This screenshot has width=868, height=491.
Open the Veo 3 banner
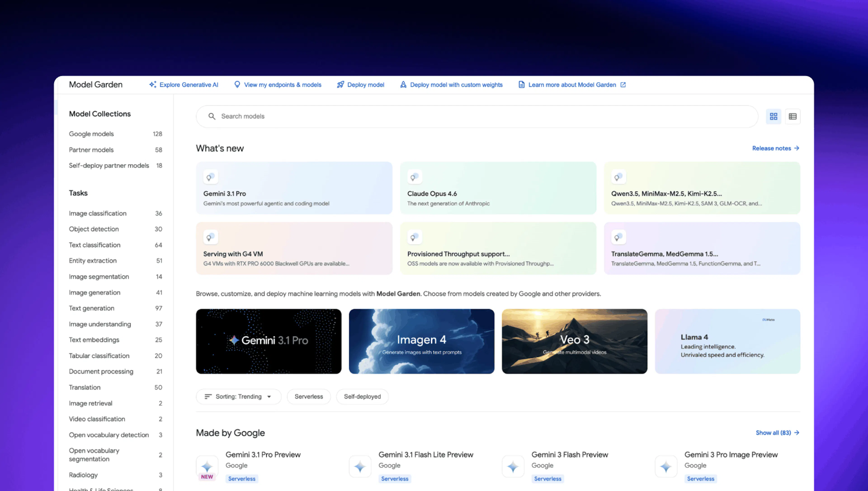(575, 341)
